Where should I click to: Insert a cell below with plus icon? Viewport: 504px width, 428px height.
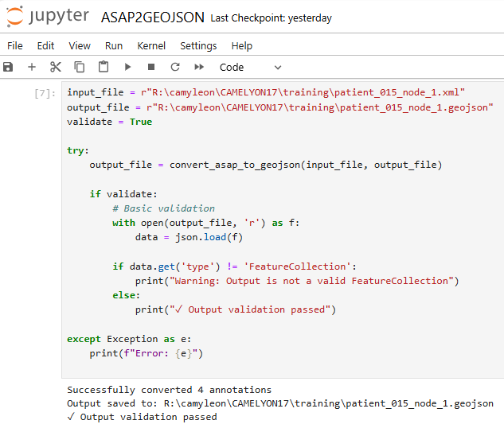[x=32, y=68]
